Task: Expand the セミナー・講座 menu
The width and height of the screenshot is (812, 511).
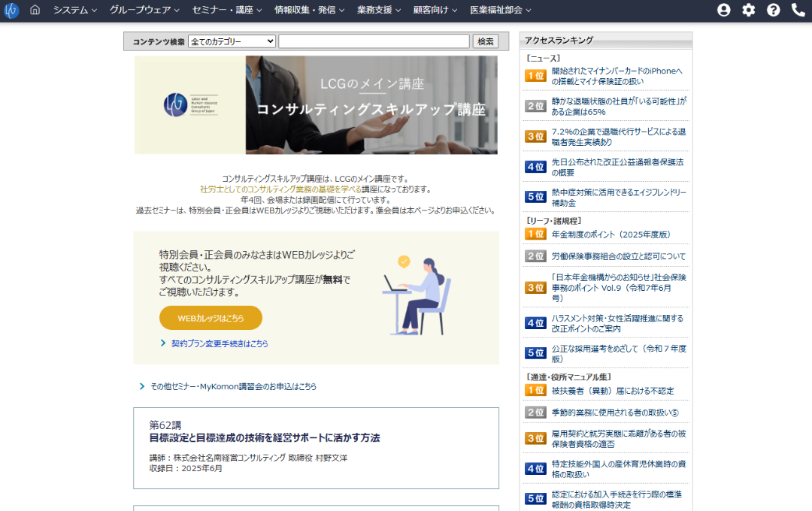Action: pyautogui.click(x=227, y=10)
